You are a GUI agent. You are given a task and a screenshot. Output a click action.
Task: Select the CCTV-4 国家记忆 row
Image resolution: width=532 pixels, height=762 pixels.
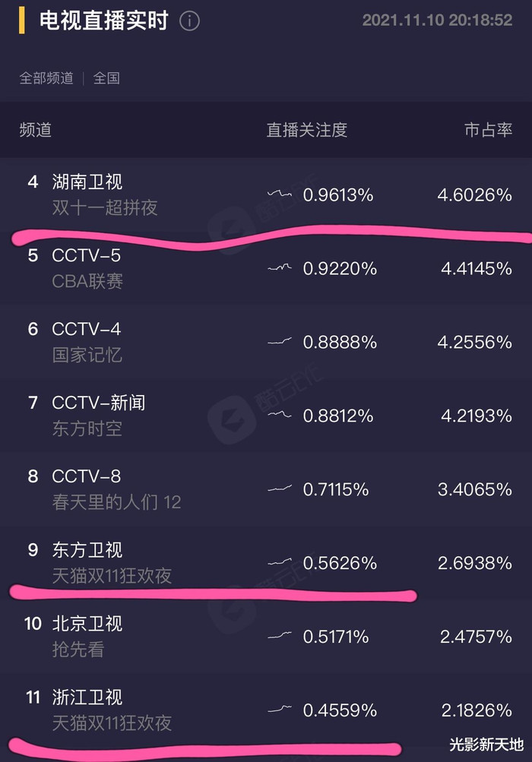click(266, 342)
